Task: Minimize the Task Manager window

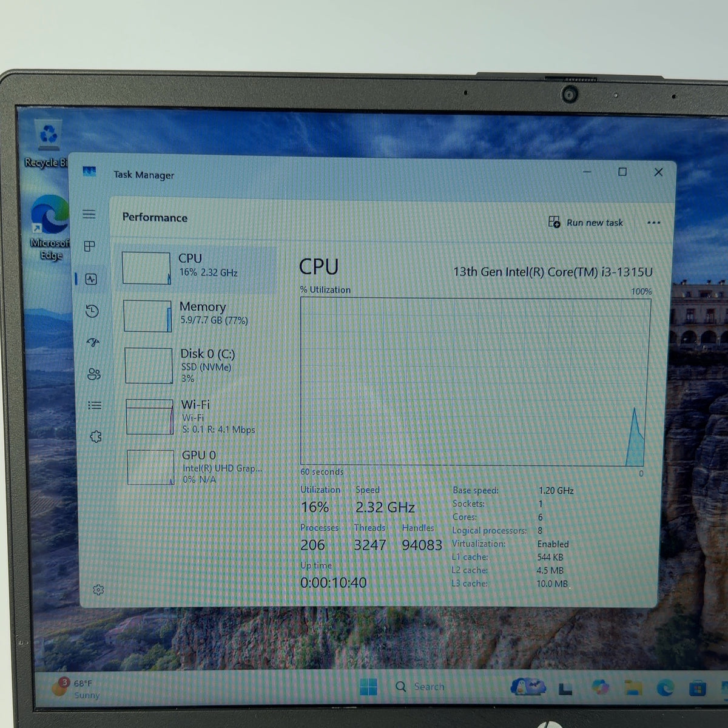Action: 587,172
